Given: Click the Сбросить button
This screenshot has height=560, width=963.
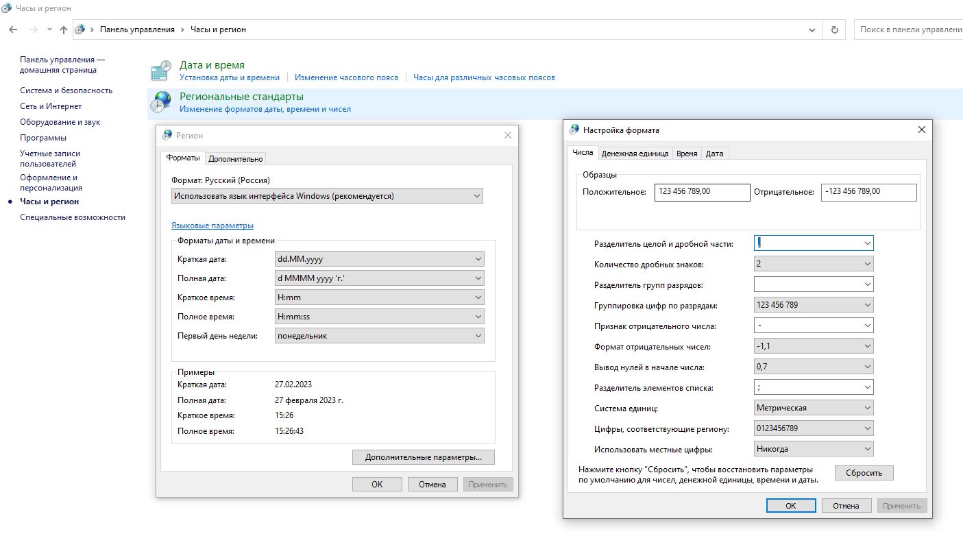Looking at the screenshot, I should (864, 473).
